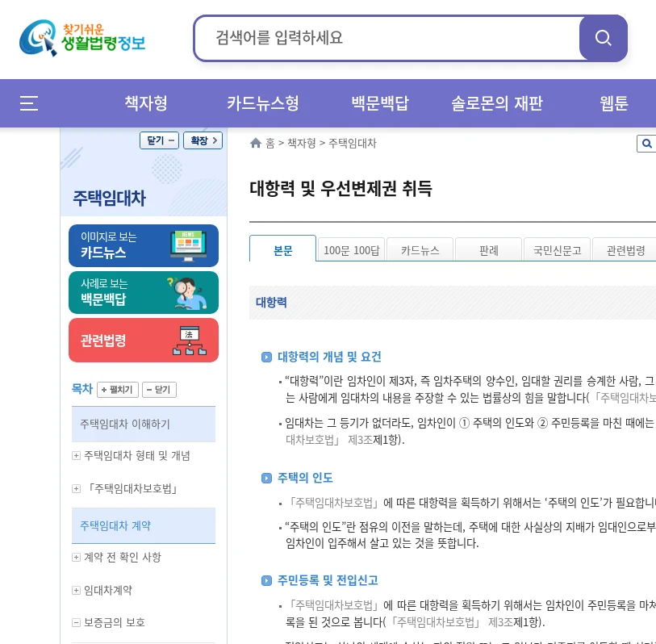Viewport: 656px width, 644px height.
Task: Open 웹툰 in the main navigation
Action: (614, 103)
